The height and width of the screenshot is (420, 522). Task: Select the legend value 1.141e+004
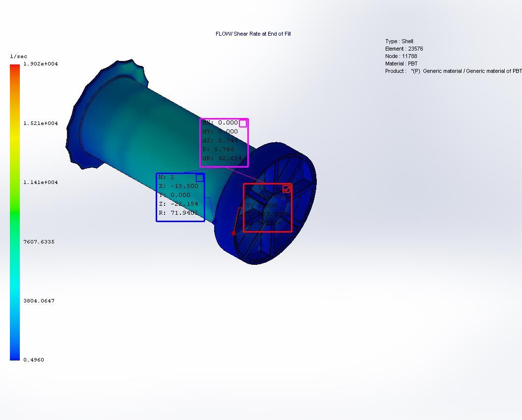click(x=41, y=182)
